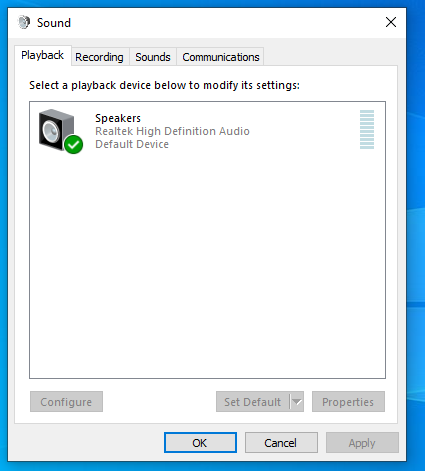Click the "Default Device" status text
Viewport: 425px width, 471px height.
(x=132, y=144)
